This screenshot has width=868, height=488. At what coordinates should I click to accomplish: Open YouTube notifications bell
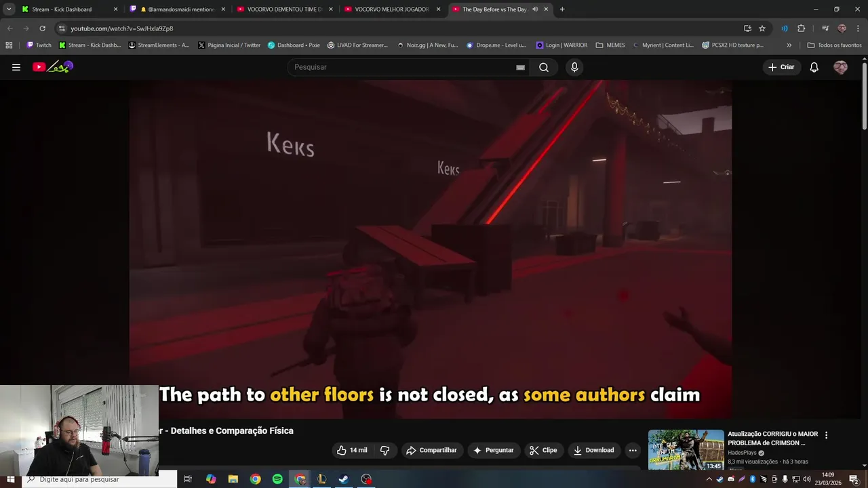coord(814,67)
